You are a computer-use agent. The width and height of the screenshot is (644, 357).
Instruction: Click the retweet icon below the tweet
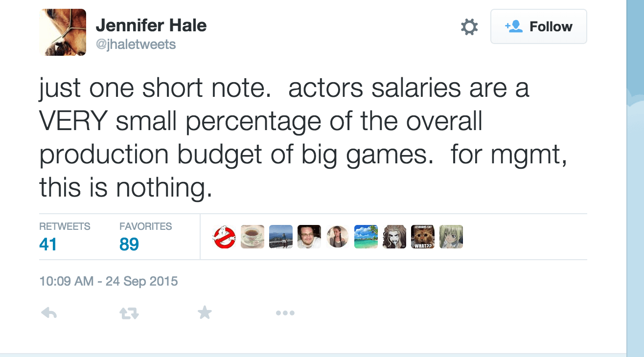point(128,312)
